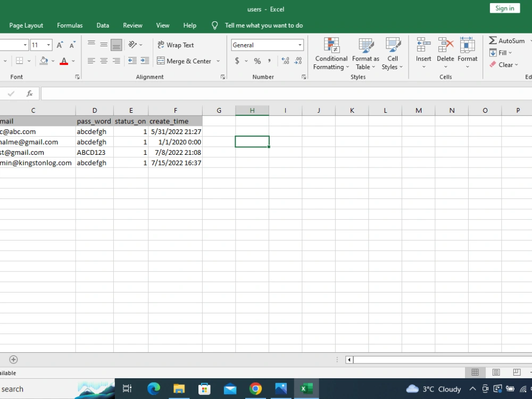Click Merge & Center
532x399 pixels.
184,61
